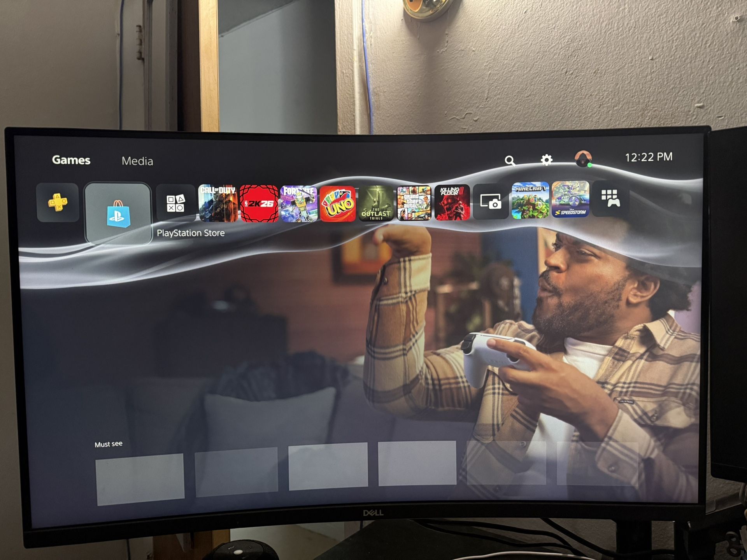Open the PlayStation Plus icon

coord(58,203)
